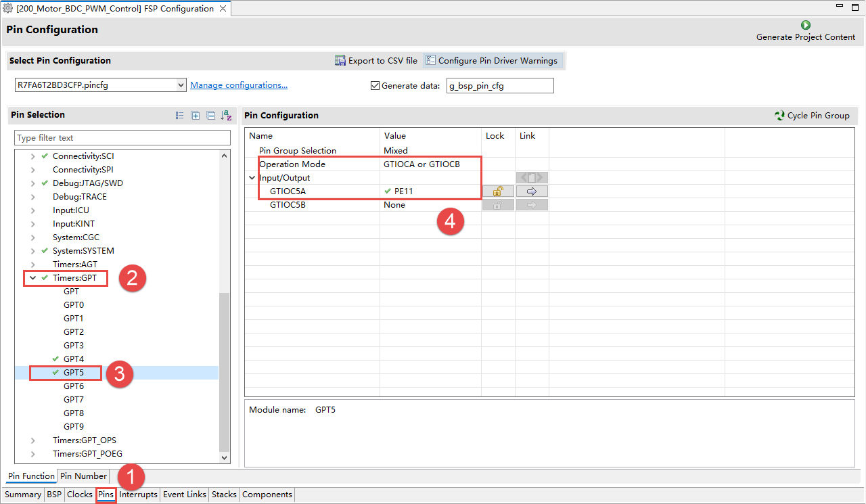Viewport: 866px width, 504px height.
Task: Switch to the Clocks tab
Action: [x=80, y=495]
